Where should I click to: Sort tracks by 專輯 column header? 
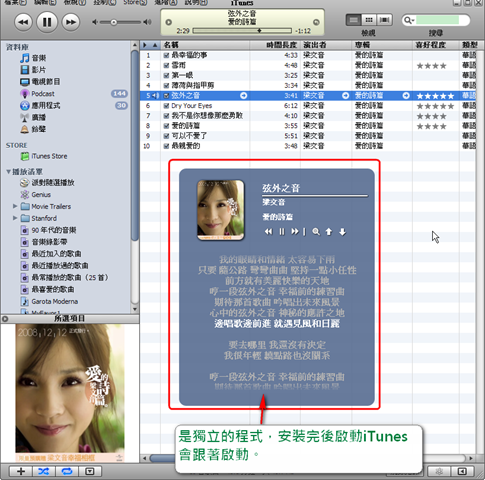(382, 45)
